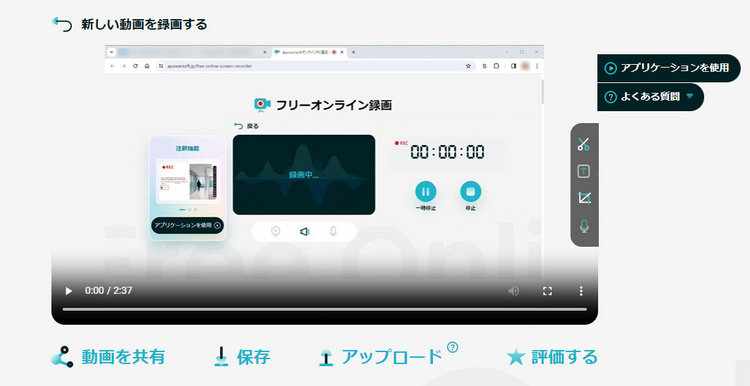Click the play-circle icon in アプリケーションを使用 button

pos(611,68)
